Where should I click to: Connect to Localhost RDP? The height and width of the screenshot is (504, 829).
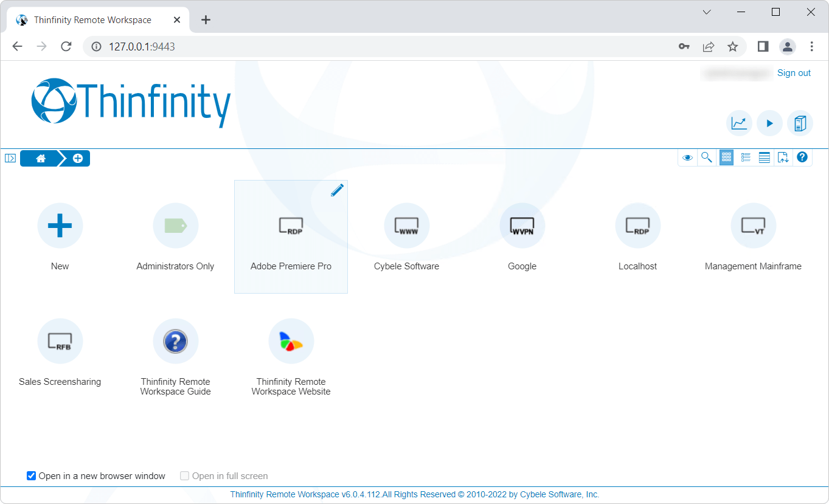click(637, 226)
